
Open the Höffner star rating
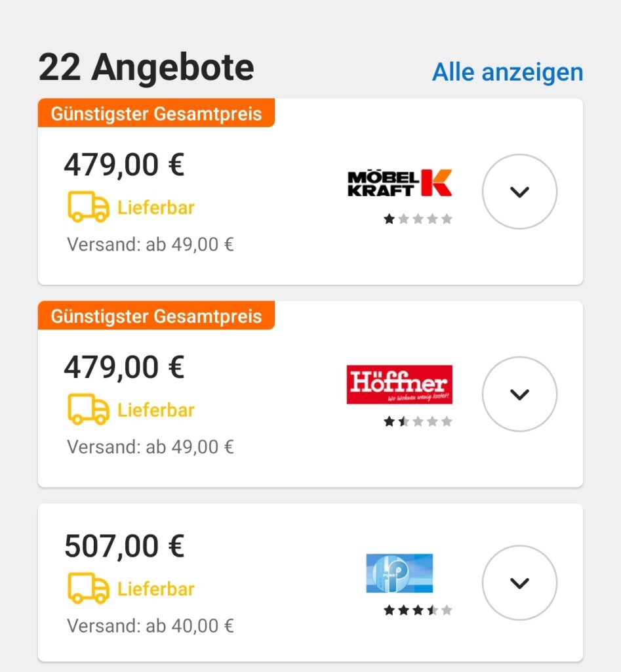pos(418,421)
